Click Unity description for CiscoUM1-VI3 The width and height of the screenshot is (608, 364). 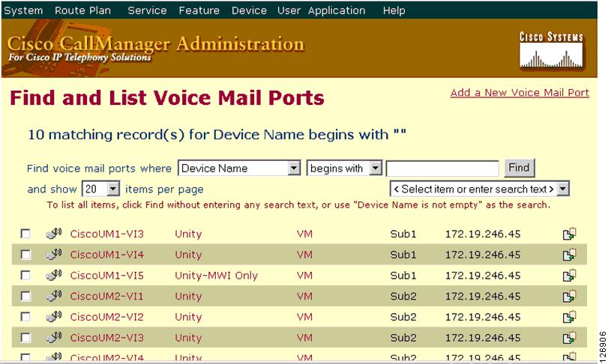tap(188, 234)
